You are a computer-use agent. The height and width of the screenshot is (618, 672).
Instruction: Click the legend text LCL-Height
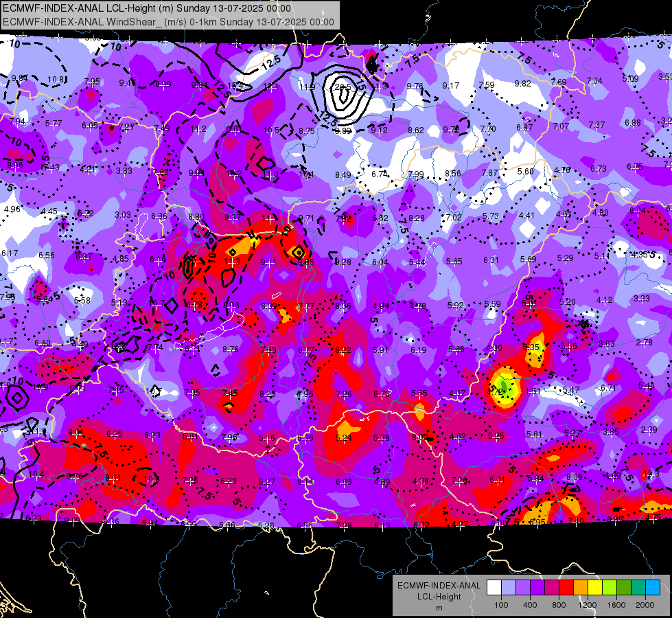pyautogui.click(x=439, y=597)
